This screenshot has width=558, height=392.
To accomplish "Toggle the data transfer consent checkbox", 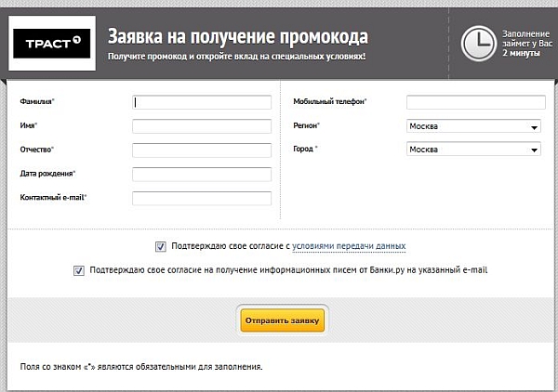I will pos(161,246).
